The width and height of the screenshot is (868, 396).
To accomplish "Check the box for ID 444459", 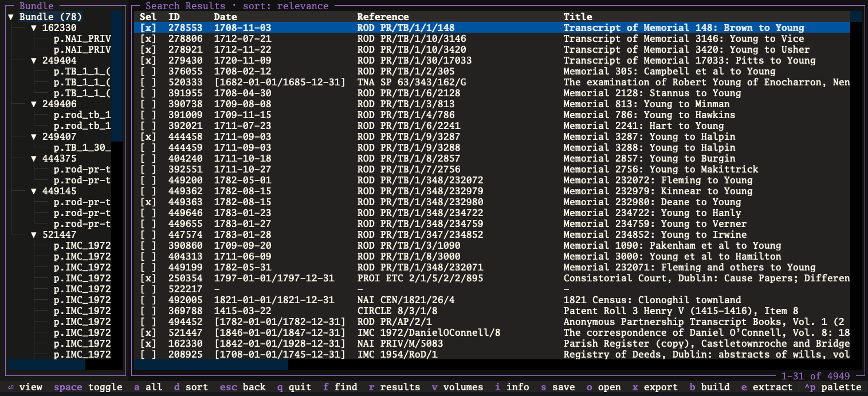I will [148, 147].
